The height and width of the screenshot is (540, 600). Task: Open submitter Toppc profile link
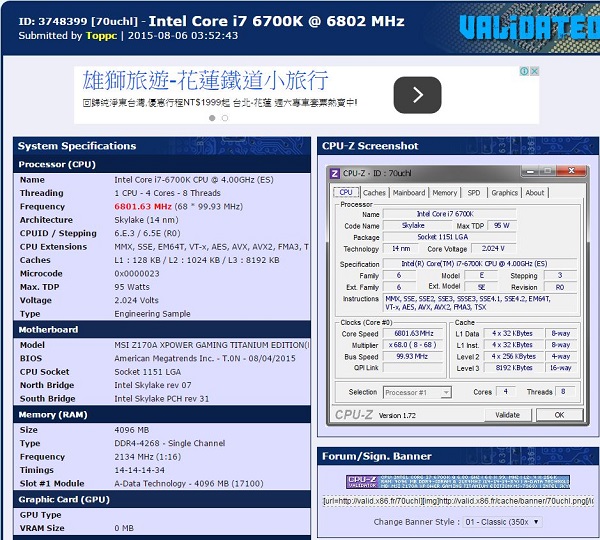tap(101, 36)
